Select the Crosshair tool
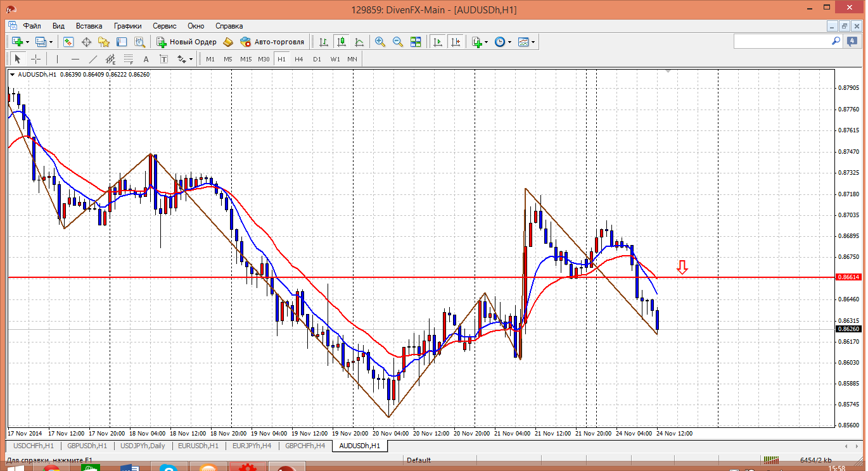This screenshot has height=471, width=868. click(36, 59)
